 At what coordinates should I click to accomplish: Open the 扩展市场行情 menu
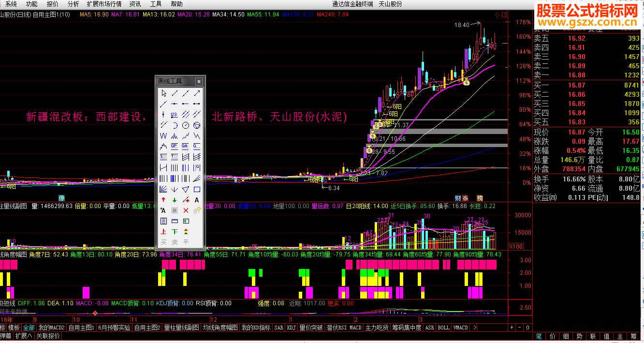click(104, 4)
